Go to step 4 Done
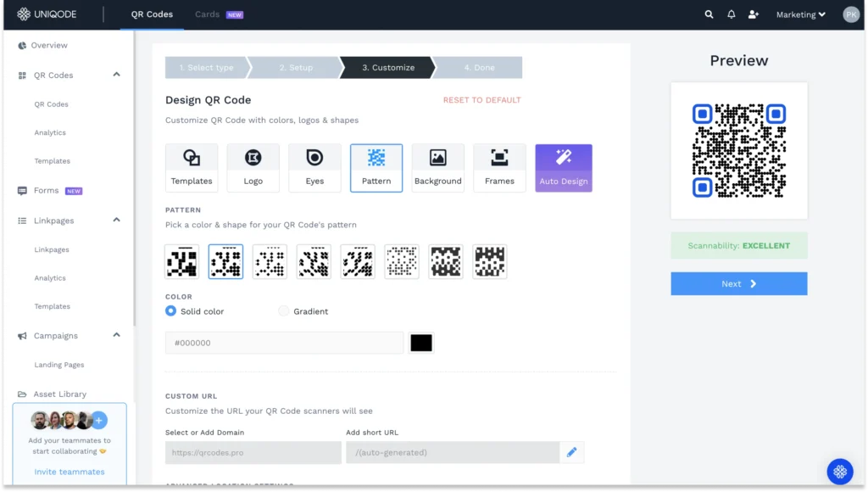868x492 pixels. point(480,68)
